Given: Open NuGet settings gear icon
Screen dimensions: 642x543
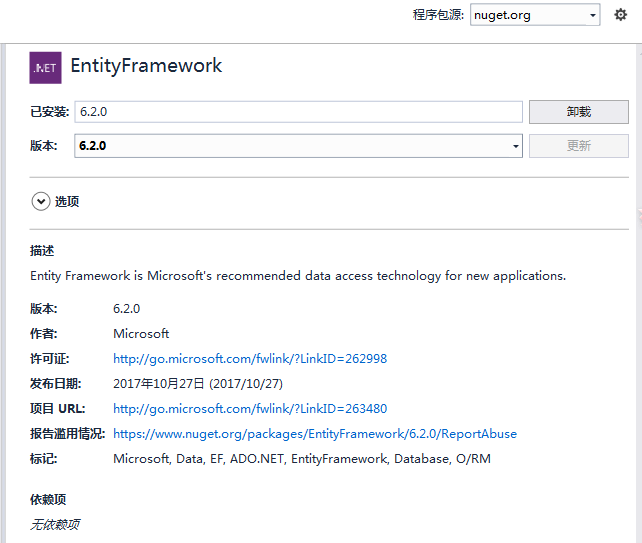Looking at the screenshot, I should click(x=620, y=15).
